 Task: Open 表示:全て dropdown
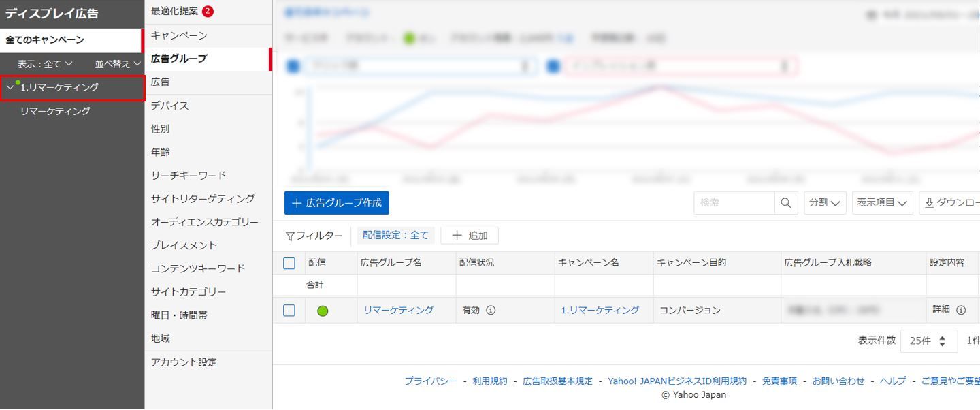45,64
